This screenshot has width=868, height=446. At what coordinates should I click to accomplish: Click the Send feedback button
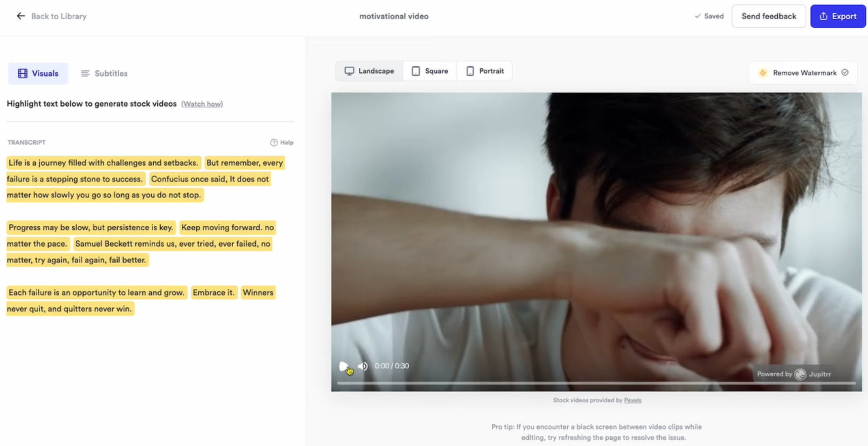point(768,16)
